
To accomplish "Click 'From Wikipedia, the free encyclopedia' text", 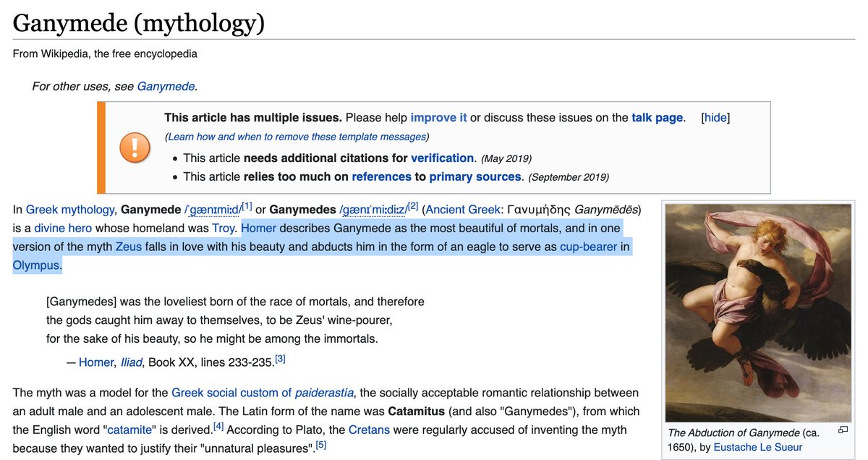I will point(105,54).
